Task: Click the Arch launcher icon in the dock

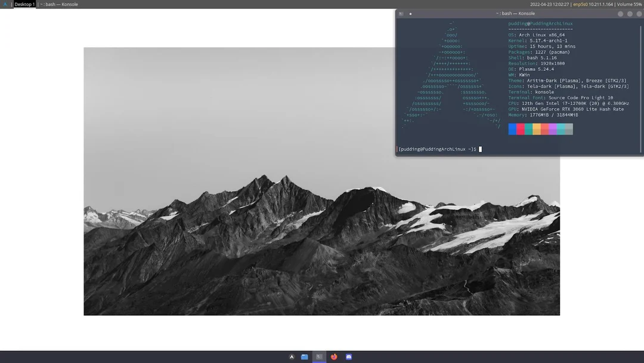Action: pos(292,356)
